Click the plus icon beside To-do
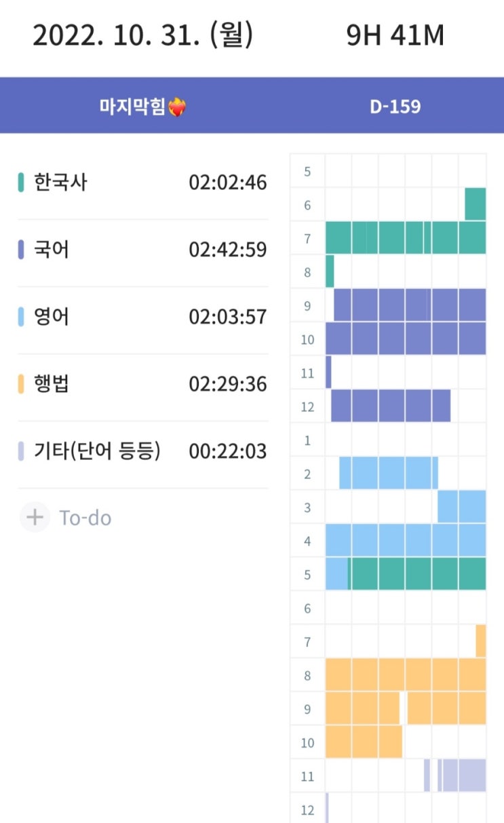The image size is (504, 823). pos(34,518)
